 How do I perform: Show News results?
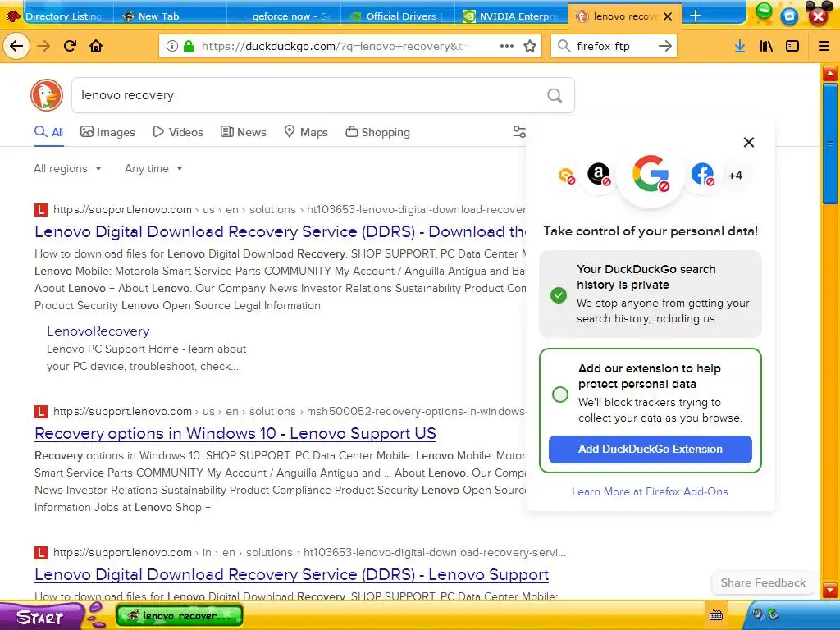pyautogui.click(x=243, y=132)
